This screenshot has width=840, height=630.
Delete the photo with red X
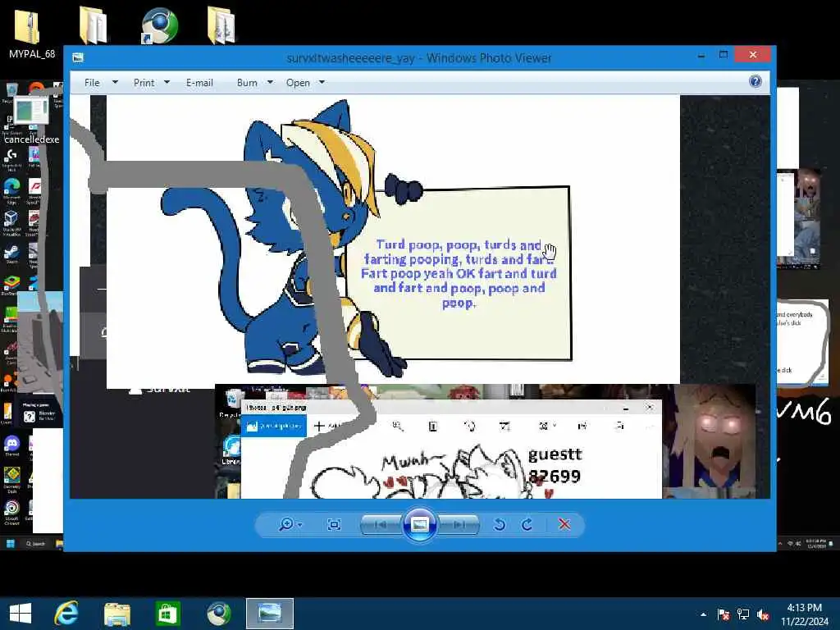pos(564,524)
